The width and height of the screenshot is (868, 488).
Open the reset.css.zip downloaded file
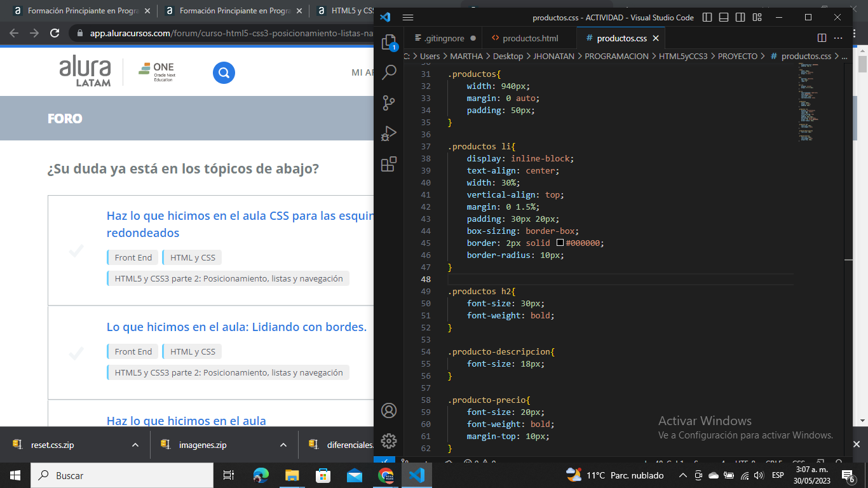click(x=52, y=445)
